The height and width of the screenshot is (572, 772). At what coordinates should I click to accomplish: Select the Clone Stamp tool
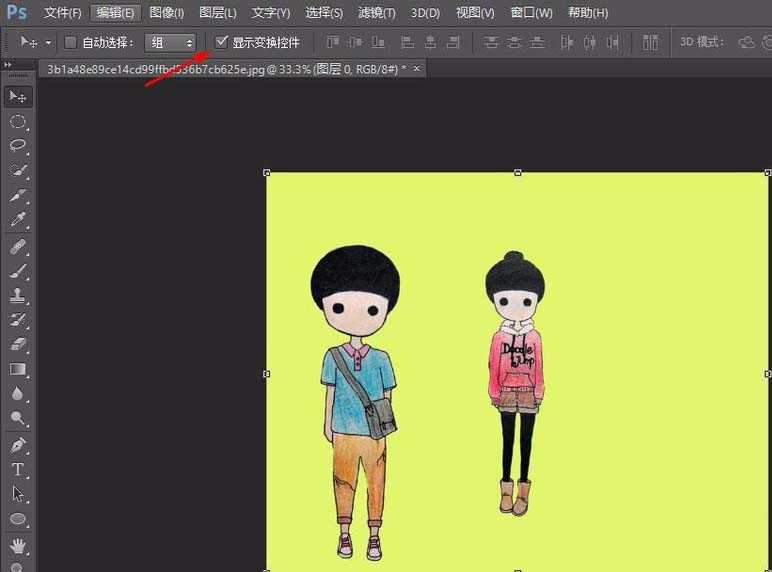18,296
